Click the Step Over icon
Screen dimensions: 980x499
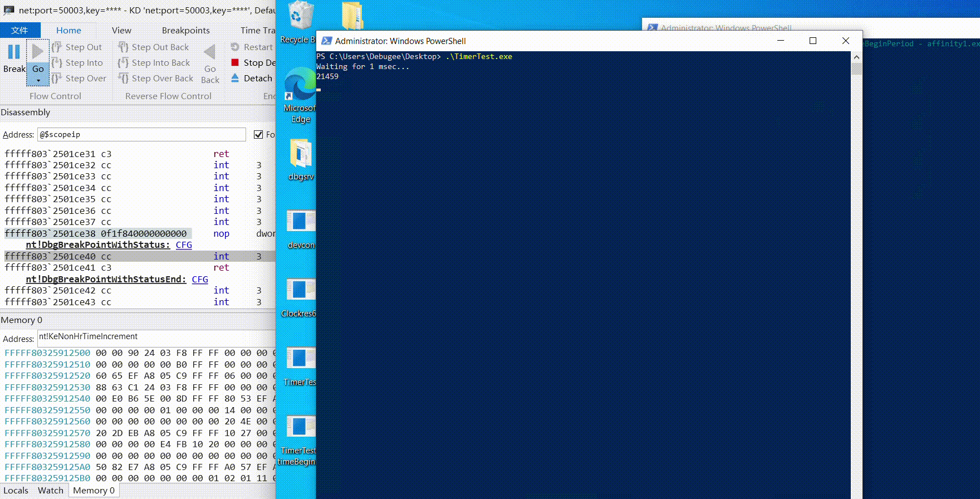tap(57, 79)
